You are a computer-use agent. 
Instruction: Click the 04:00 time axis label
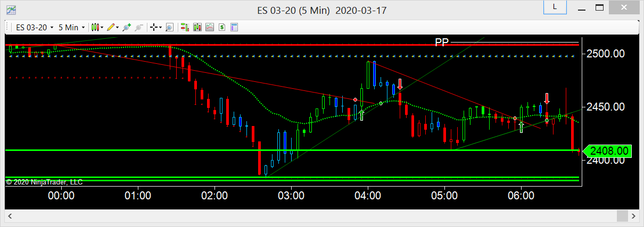pyautogui.click(x=368, y=196)
